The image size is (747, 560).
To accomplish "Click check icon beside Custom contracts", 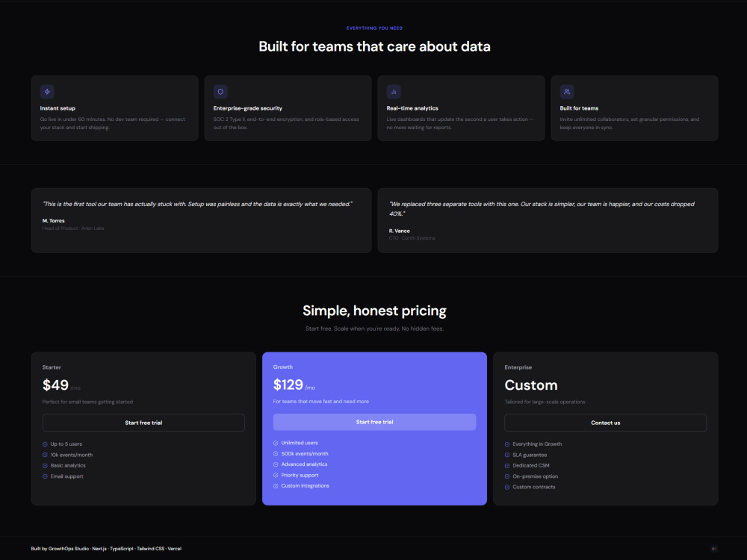I will click(507, 487).
